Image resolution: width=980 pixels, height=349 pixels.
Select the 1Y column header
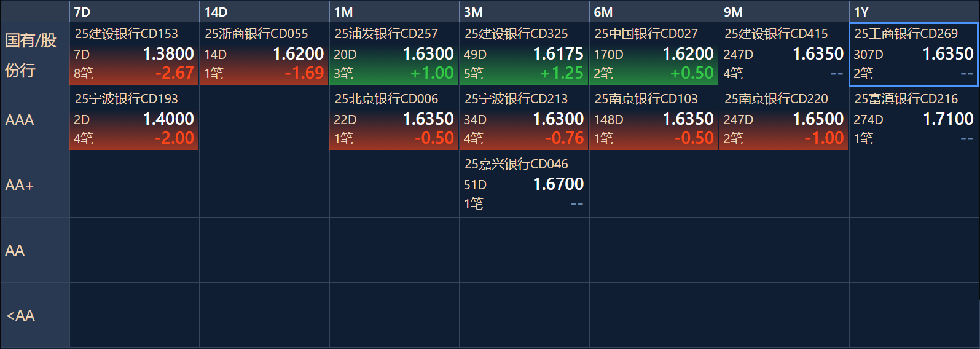pyautogui.click(x=914, y=12)
